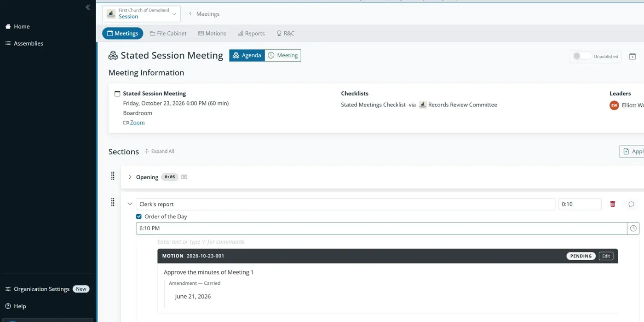Click the Stated Meetings Checklist text
The height and width of the screenshot is (322, 644).
click(373, 105)
